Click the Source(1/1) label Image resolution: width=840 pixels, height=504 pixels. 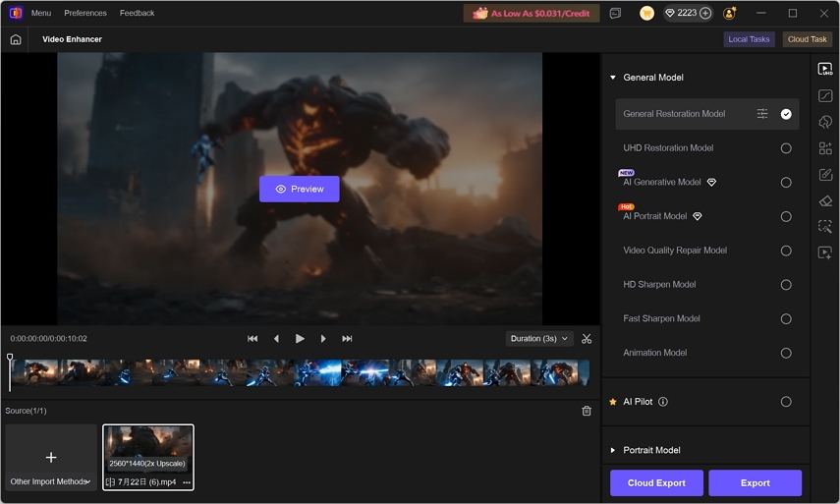click(x=26, y=411)
